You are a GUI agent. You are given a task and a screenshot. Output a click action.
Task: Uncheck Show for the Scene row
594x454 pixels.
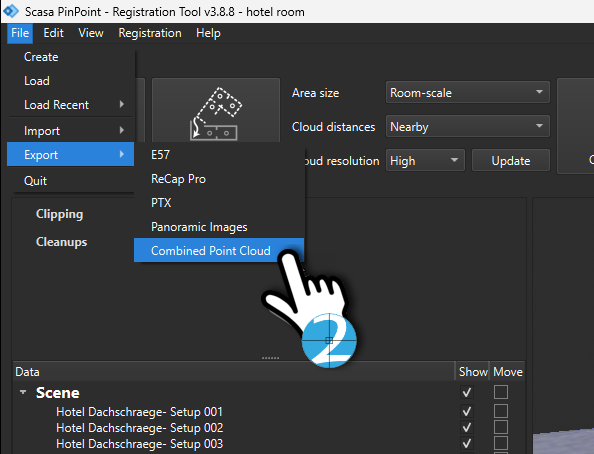click(x=467, y=392)
